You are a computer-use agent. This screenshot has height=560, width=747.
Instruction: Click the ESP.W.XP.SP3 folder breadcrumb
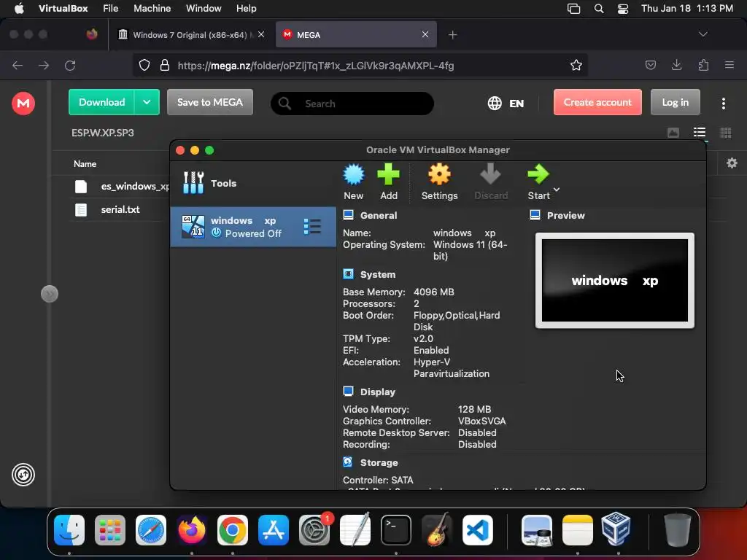pos(102,133)
